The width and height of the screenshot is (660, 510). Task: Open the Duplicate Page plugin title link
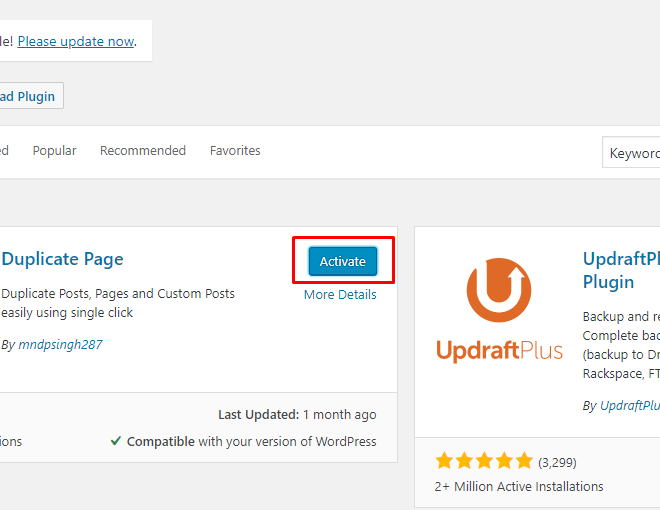62,259
